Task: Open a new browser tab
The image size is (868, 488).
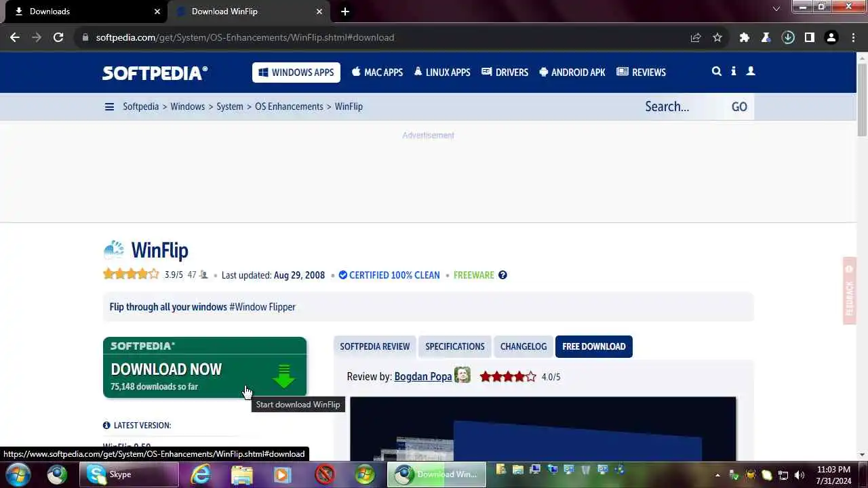Action: (345, 12)
